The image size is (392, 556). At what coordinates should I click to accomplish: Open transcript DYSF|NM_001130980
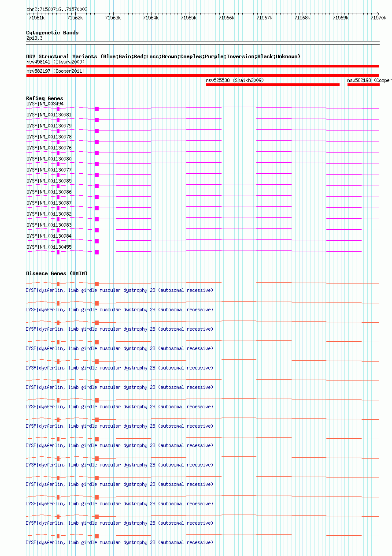click(x=49, y=159)
